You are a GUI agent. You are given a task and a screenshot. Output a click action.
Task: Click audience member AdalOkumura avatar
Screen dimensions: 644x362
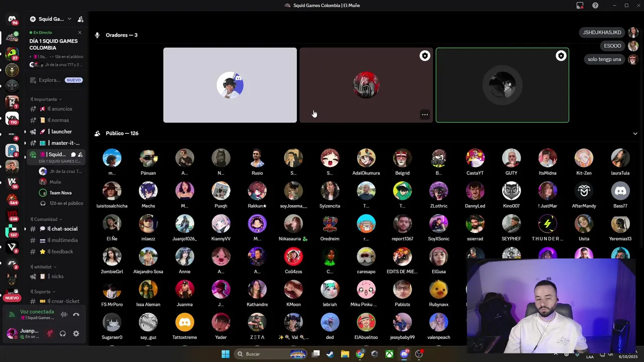[366, 158]
